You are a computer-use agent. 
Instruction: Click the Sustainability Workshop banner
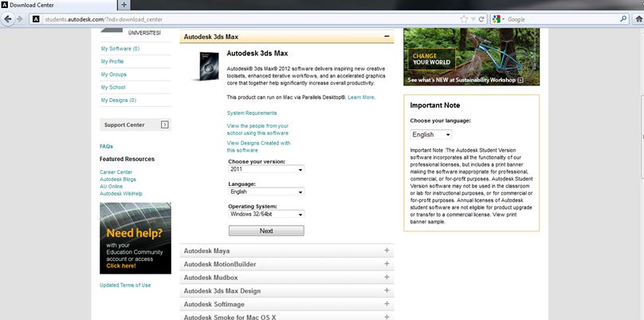click(472, 57)
